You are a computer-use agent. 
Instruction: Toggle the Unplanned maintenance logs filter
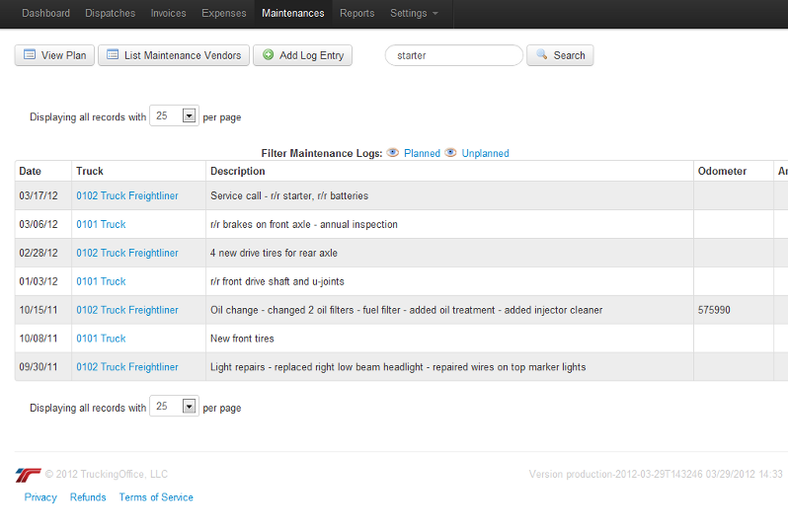tap(485, 154)
